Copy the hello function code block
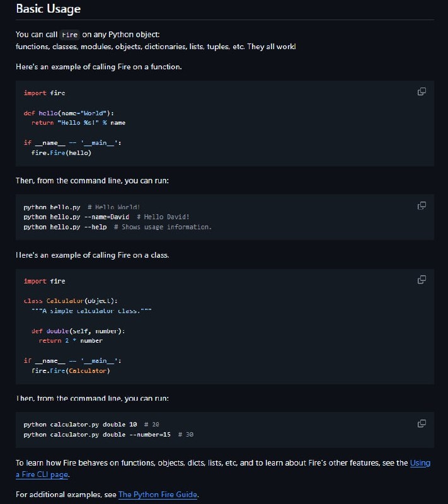This screenshot has width=448, height=504. pos(422,92)
